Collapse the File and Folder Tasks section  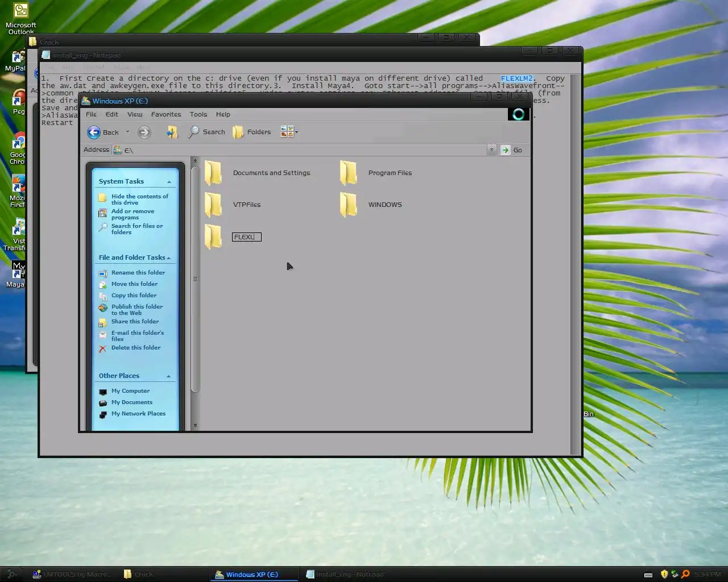click(169, 258)
